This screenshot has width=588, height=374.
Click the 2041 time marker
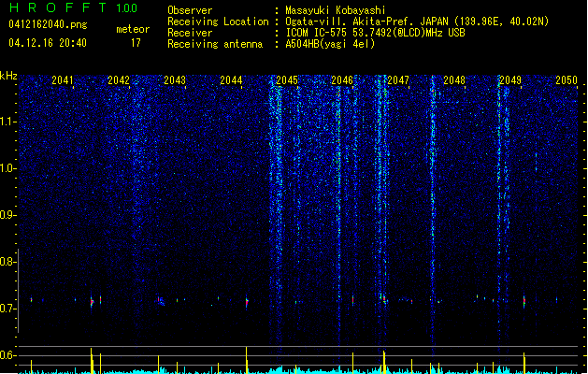tap(63, 79)
